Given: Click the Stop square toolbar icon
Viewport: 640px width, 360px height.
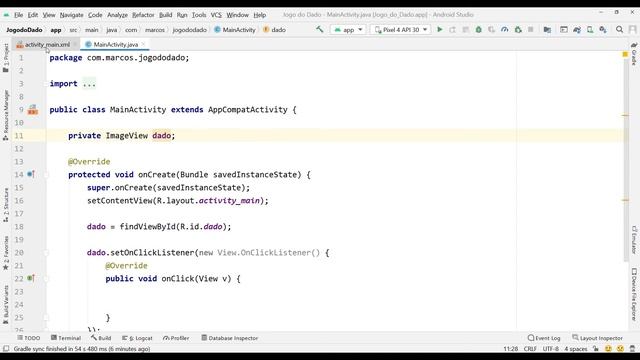Looking at the screenshot, I should 531,29.
